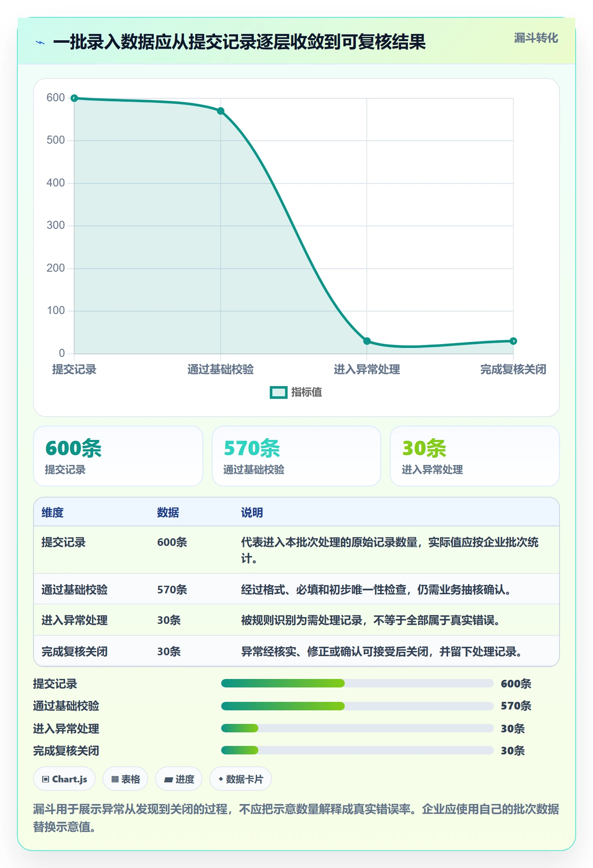
Task: Click the lightning bolt icon beside the title
Action: (x=40, y=42)
